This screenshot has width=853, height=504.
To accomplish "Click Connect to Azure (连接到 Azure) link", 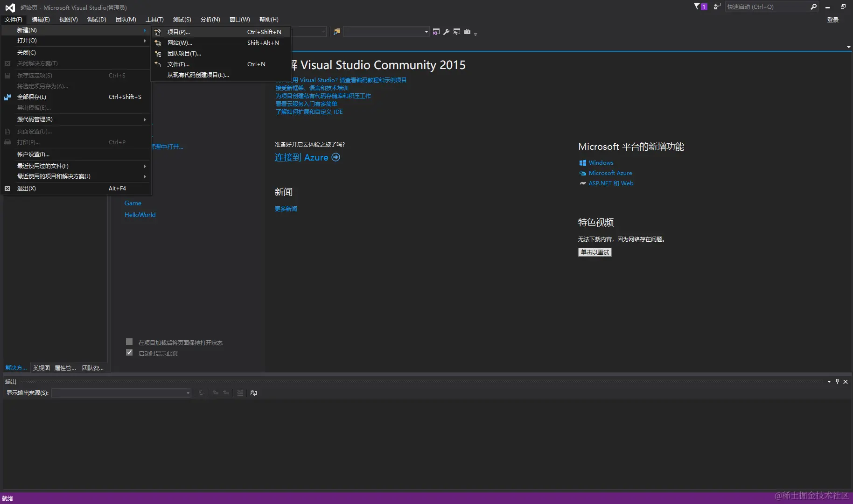I will click(301, 157).
